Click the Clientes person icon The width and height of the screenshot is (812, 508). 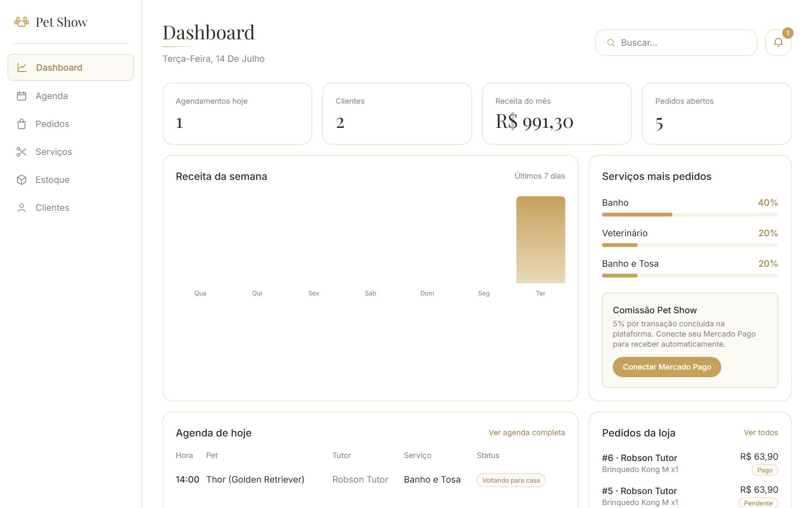coord(22,208)
